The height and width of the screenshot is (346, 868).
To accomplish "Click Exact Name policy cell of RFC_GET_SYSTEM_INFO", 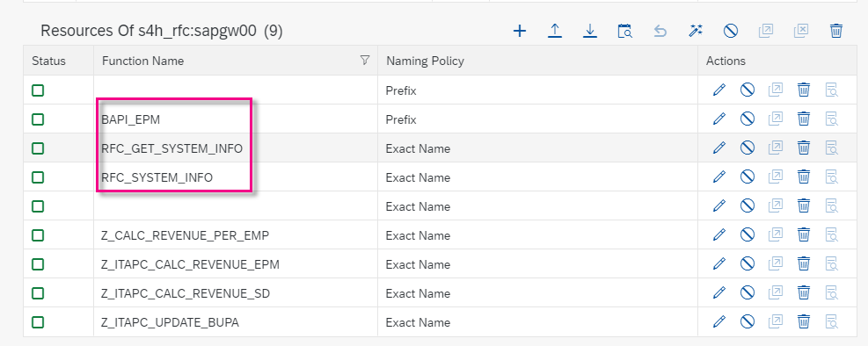I will click(537, 148).
